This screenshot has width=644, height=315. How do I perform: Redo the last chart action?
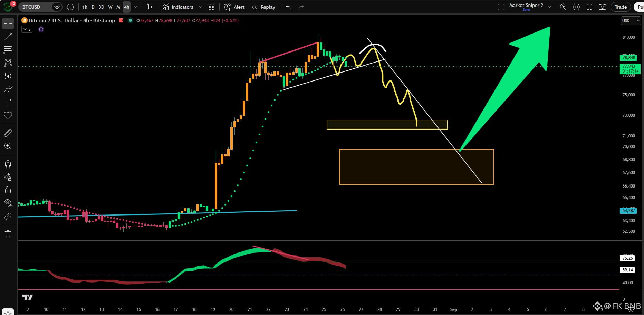point(301,7)
